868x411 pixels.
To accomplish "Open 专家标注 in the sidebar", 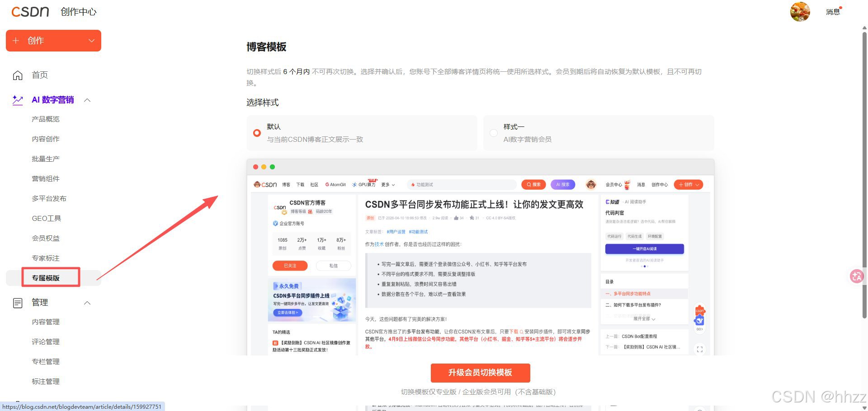I will 46,258.
